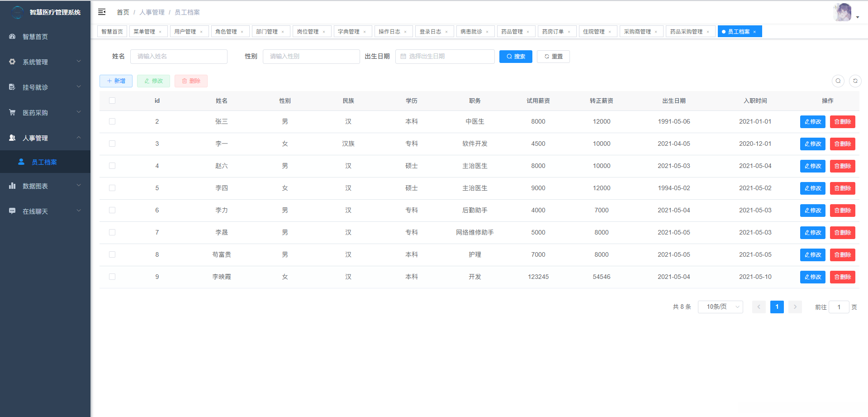Click the 数据图表 chart icon in sidebar
This screenshot has height=417, width=868.
tap(12, 186)
